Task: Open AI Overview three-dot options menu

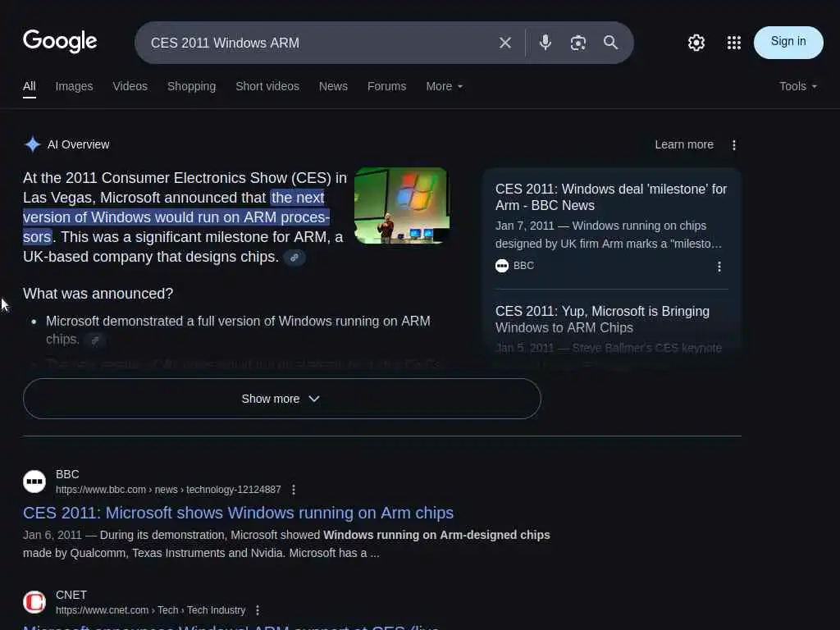Action: pos(734,145)
